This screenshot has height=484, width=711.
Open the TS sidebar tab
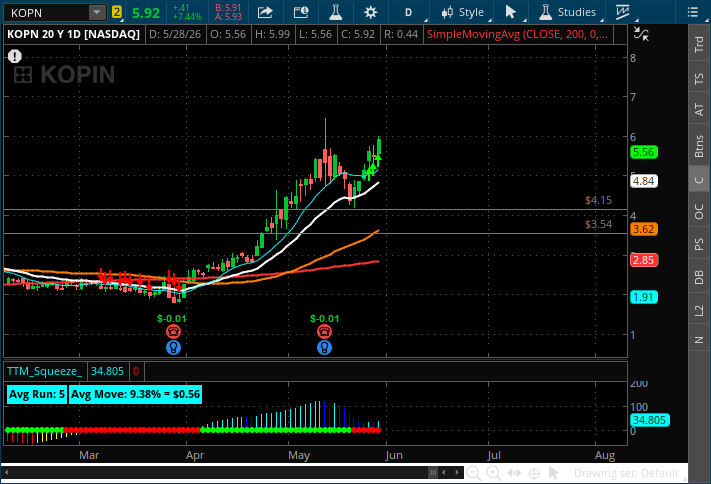click(x=699, y=78)
